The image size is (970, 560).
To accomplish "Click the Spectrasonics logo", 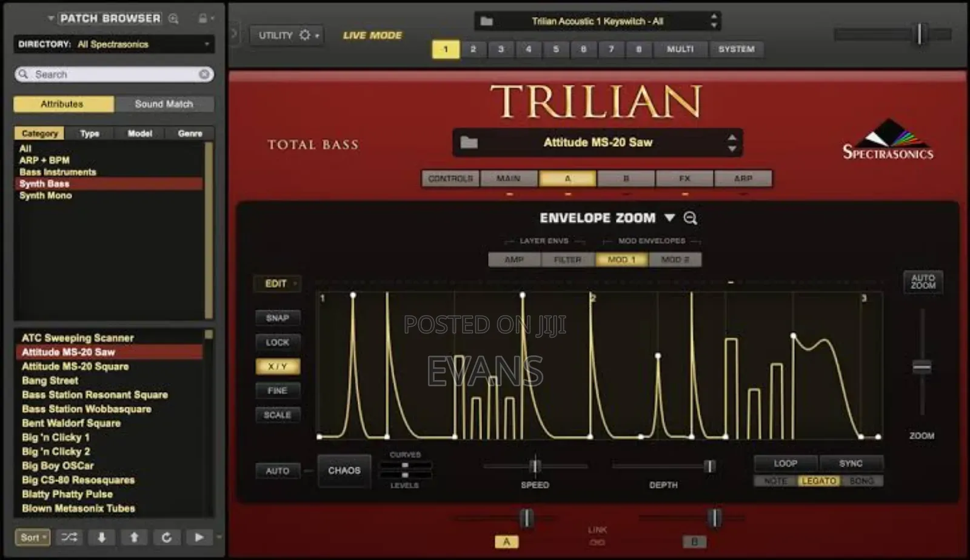I will pos(888,139).
